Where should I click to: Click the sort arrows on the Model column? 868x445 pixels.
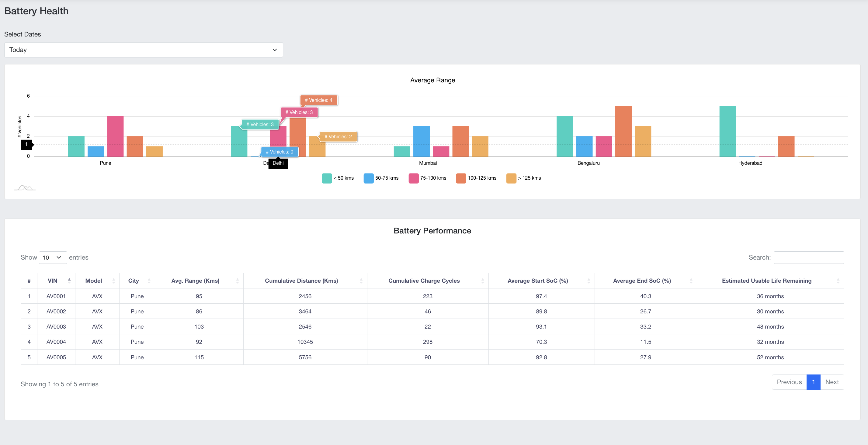[114, 281]
